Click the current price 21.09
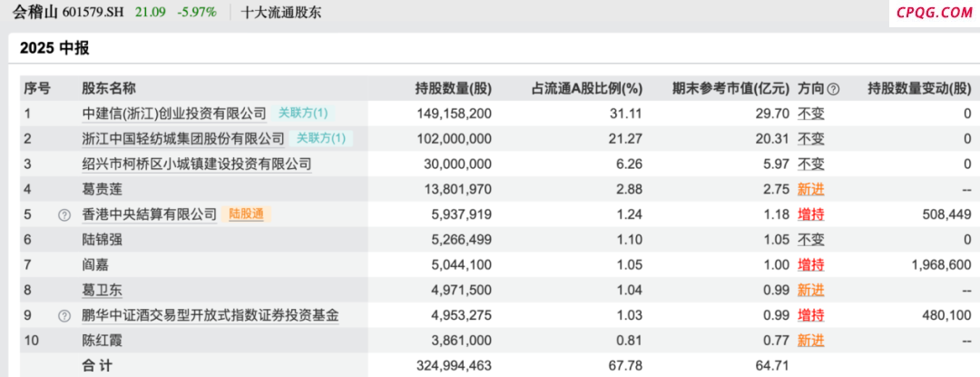Screen dimensions: 980x377 (x=151, y=12)
